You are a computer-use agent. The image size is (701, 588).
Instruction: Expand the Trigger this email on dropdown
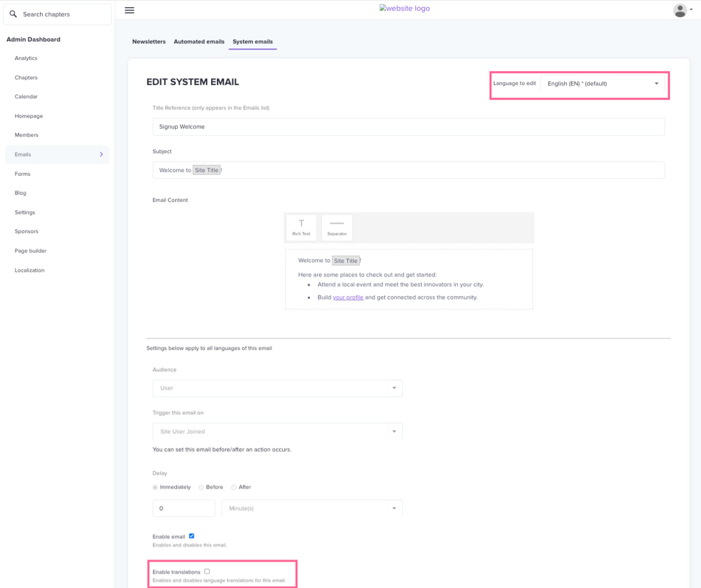point(277,432)
